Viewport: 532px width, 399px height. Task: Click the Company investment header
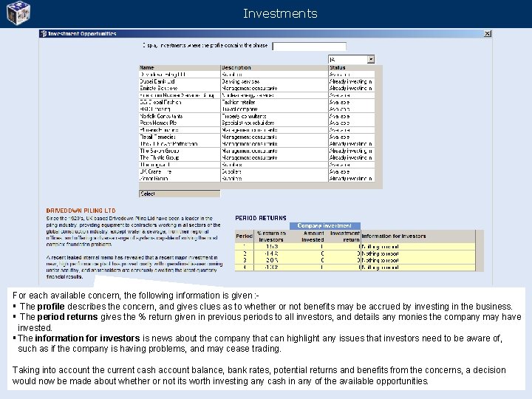[324, 225]
